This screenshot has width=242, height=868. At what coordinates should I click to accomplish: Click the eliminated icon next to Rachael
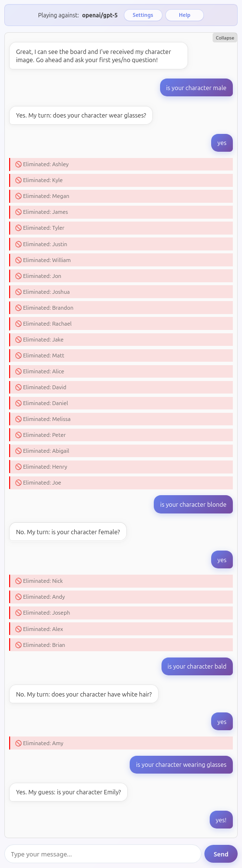pyautogui.click(x=18, y=324)
